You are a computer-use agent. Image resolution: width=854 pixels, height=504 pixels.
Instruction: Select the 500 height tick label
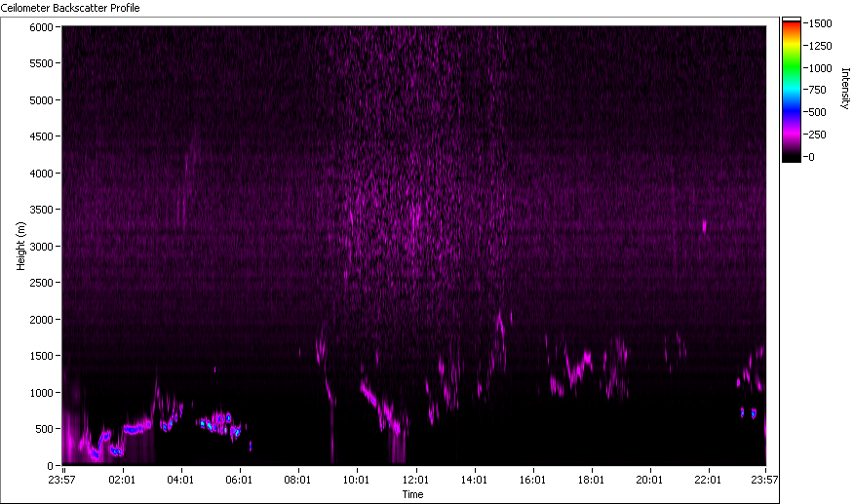44,429
